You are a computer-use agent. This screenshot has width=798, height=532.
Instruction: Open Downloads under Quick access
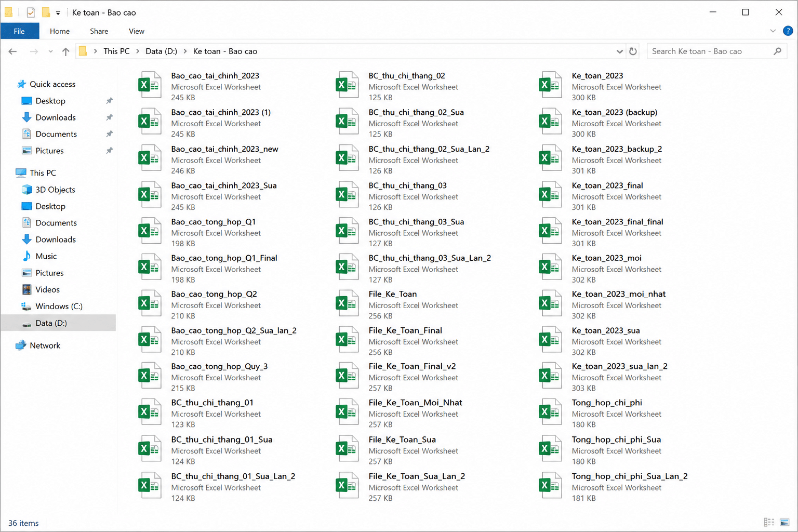click(56, 117)
